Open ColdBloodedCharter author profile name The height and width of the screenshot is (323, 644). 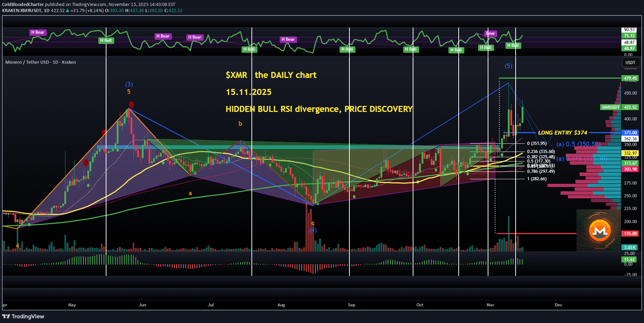(x=23, y=5)
